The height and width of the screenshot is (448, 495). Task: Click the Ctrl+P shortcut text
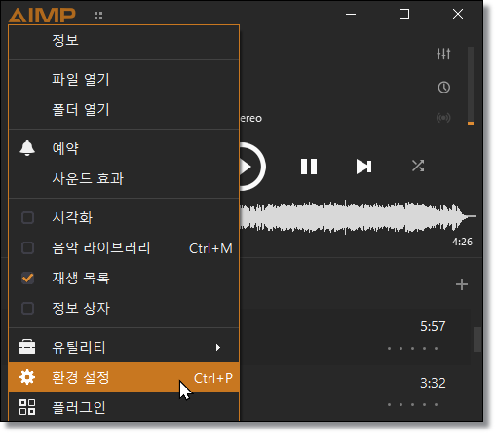pos(213,378)
